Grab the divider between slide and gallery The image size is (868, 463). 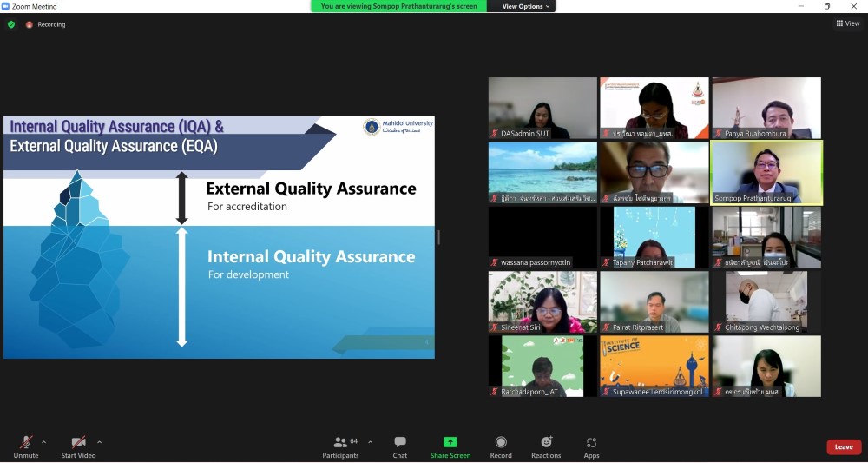[437, 237]
